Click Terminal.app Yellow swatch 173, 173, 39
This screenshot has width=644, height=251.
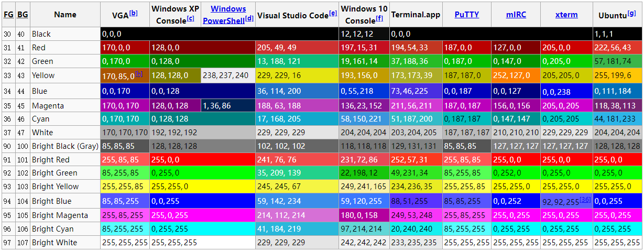coord(416,75)
